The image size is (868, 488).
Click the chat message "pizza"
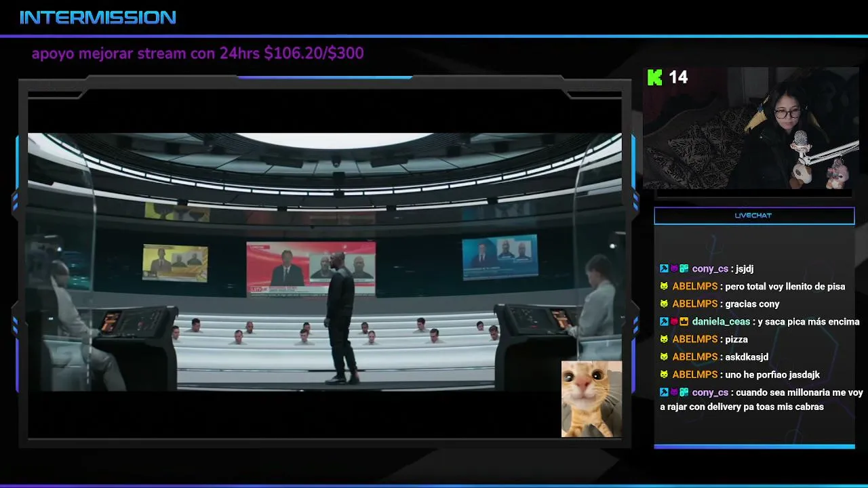point(736,340)
